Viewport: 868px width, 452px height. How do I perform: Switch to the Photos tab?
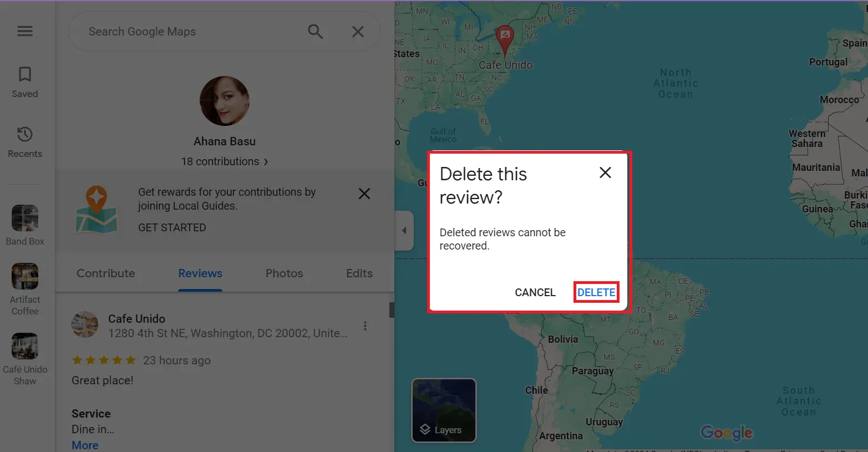coord(285,273)
